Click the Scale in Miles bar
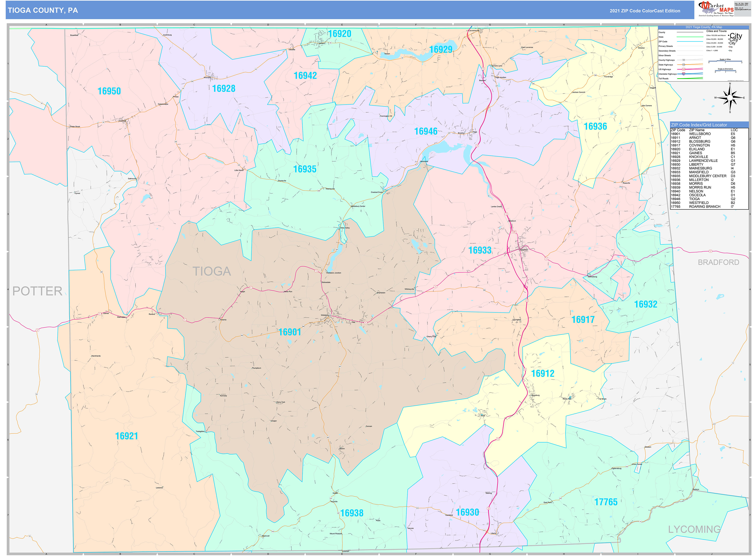Viewport: 756px width, 556px height. pyautogui.click(x=725, y=61)
